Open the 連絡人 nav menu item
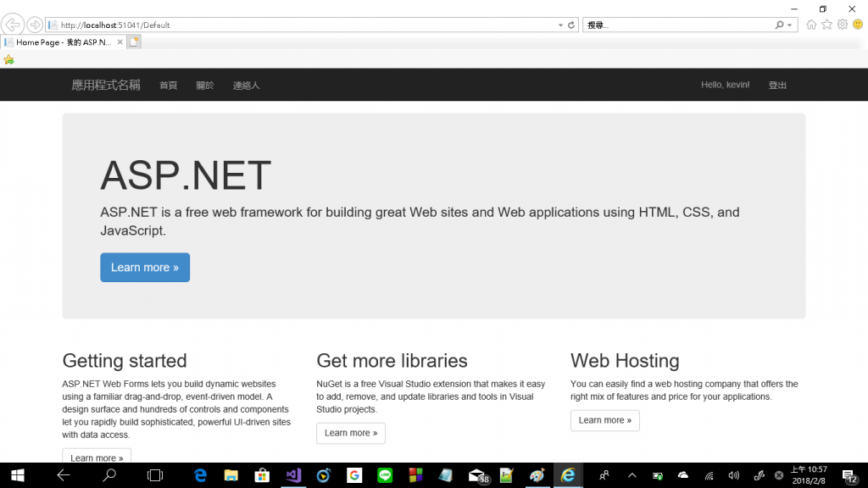This screenshot has width=868, height=488. [x=247, y=86]
